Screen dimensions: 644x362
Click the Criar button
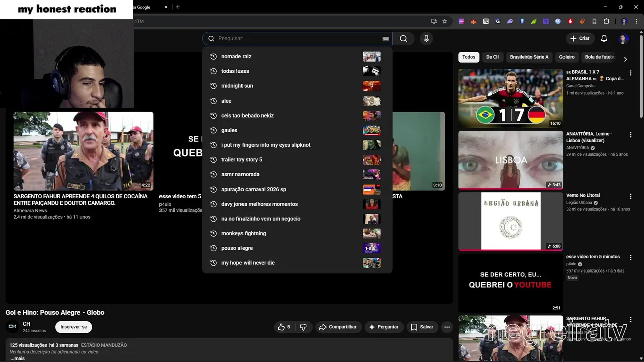click(x=580, y=39)
